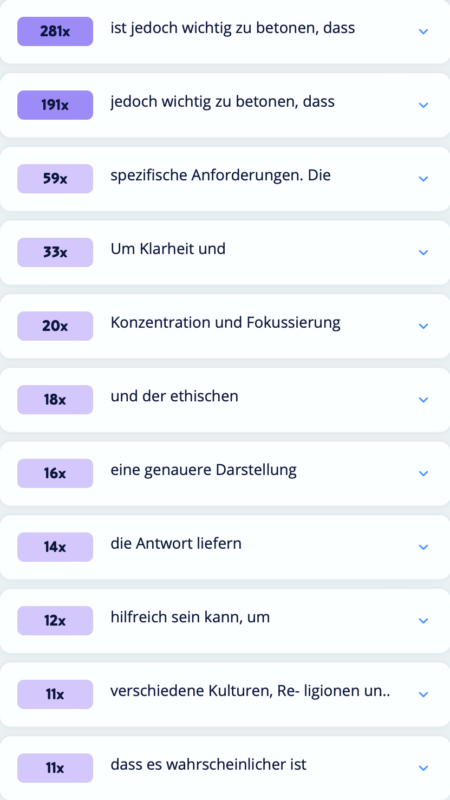Expand 'die Antwort liefern' row chevron
The width and height of the screenshot is (450, 800).
tap(423, 547)
